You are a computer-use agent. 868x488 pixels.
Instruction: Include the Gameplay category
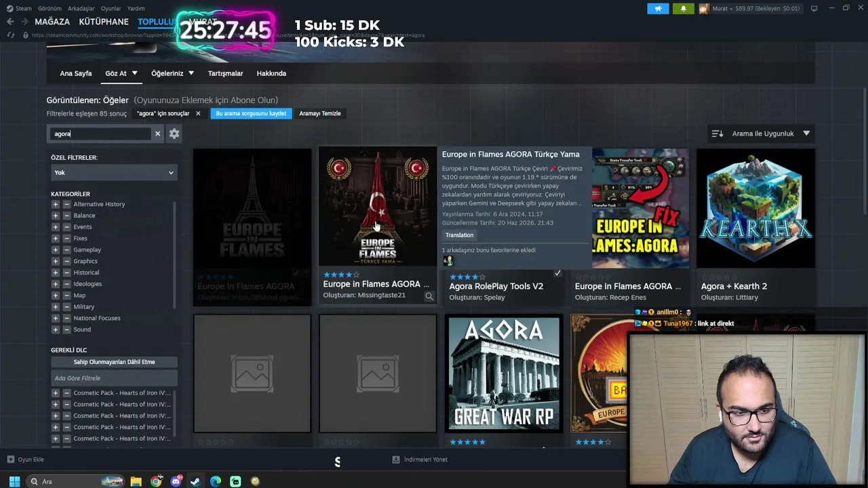(x=56, y=250)
